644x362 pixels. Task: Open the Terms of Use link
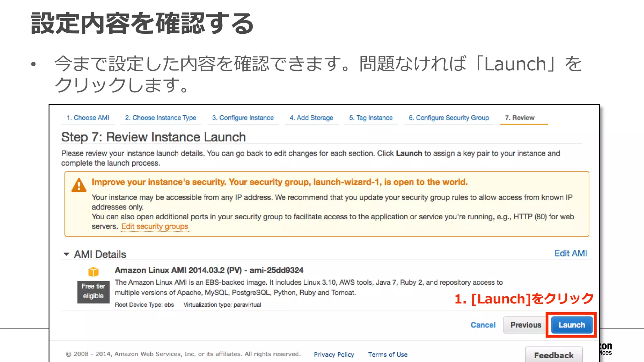[x=388, y=354]
